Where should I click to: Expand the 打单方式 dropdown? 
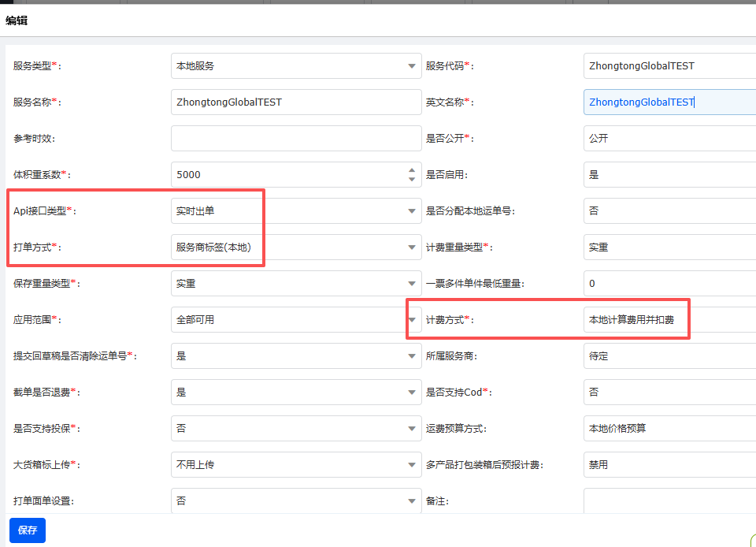pos(411,247)
